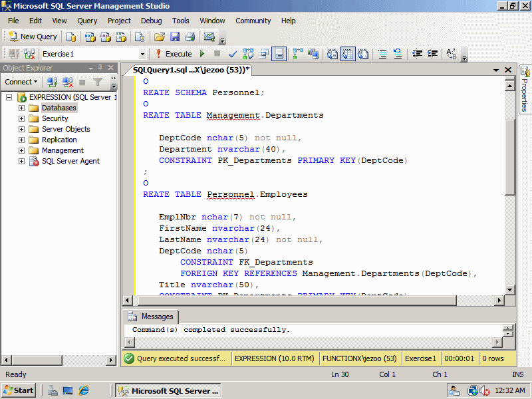Screen dimensions: 532x399
Task: Open Analysis Services MDX Query
Action: tap(90, 37)
